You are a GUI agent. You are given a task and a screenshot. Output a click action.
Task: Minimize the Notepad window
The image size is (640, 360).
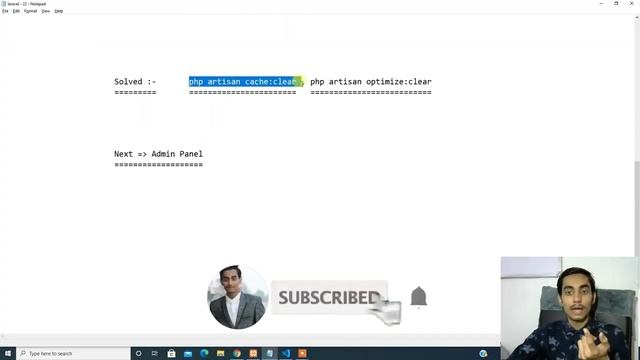[601, 4]
